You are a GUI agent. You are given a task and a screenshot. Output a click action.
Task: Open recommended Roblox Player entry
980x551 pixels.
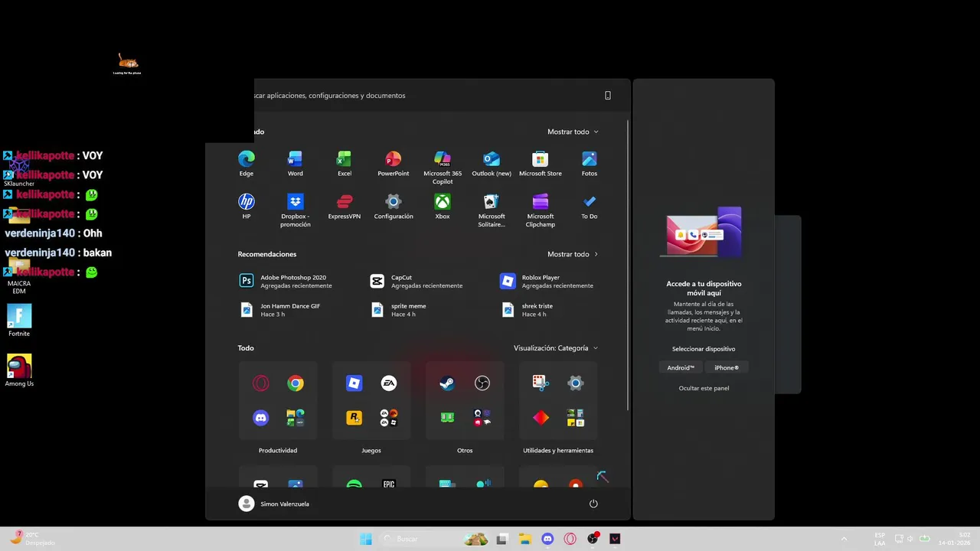547,281
